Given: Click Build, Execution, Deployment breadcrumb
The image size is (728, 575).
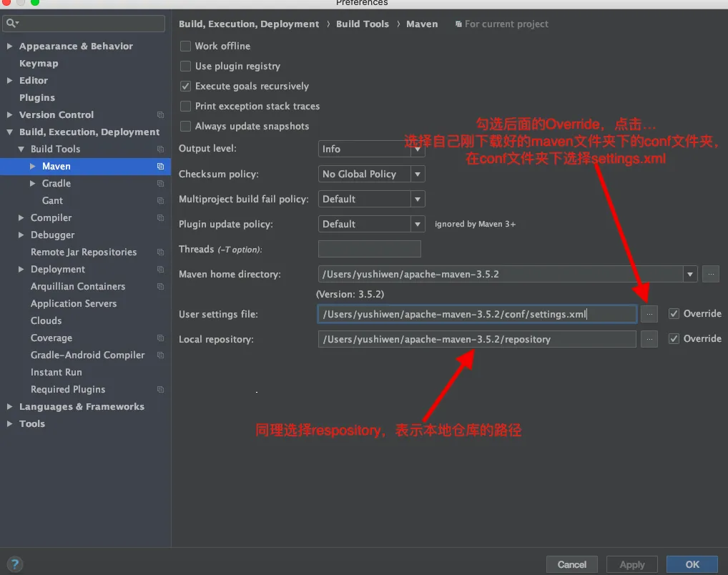Looking at the screenshot, I should tap(249, 24).
